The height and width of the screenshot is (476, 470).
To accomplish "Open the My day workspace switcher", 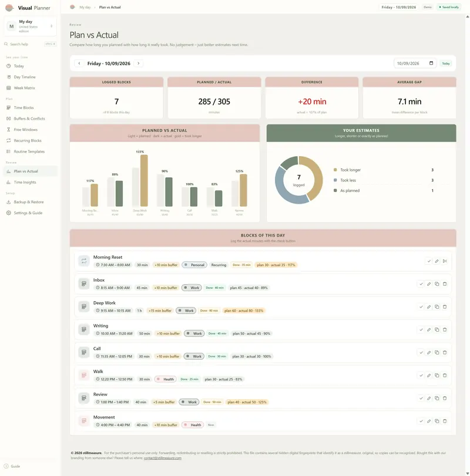I will (30, 26).
